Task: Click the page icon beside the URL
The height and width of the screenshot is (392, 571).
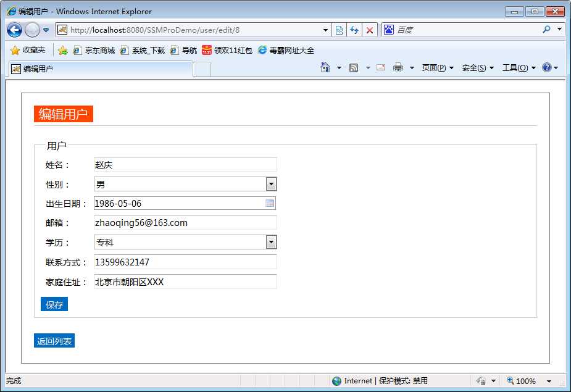Action: (62, 30)
